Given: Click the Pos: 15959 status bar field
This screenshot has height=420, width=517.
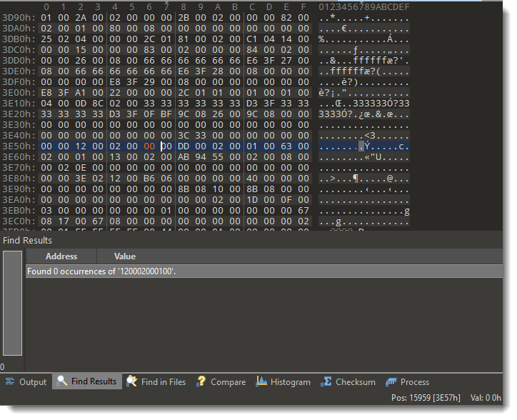Looking at the screenshot, I should tap(426, 397).
